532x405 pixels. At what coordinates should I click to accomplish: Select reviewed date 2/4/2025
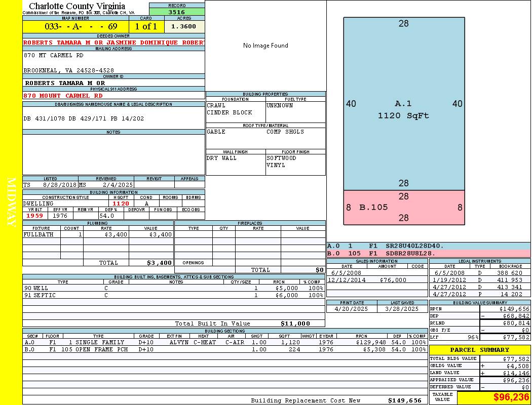(x=118, y=185)
